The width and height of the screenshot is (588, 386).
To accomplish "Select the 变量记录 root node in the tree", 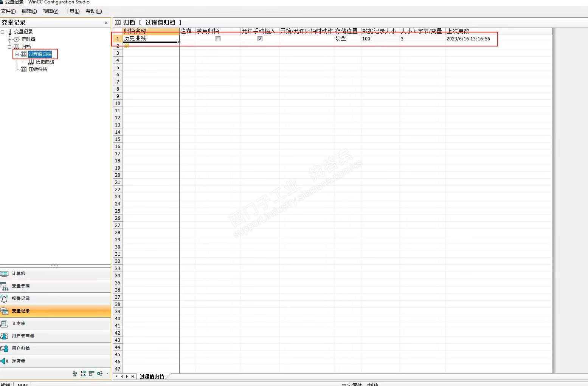I will pos(23,32).
